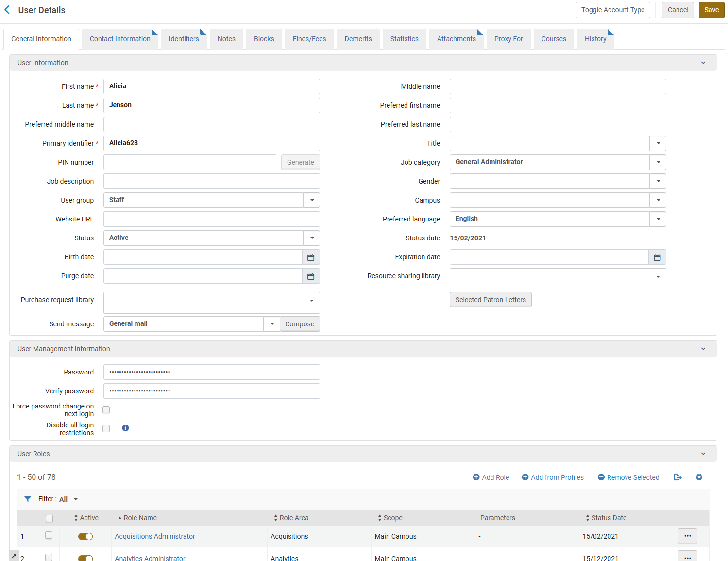Sort roles by the Status Date column
Screen dimensions: 728x561
coord(606,518)
